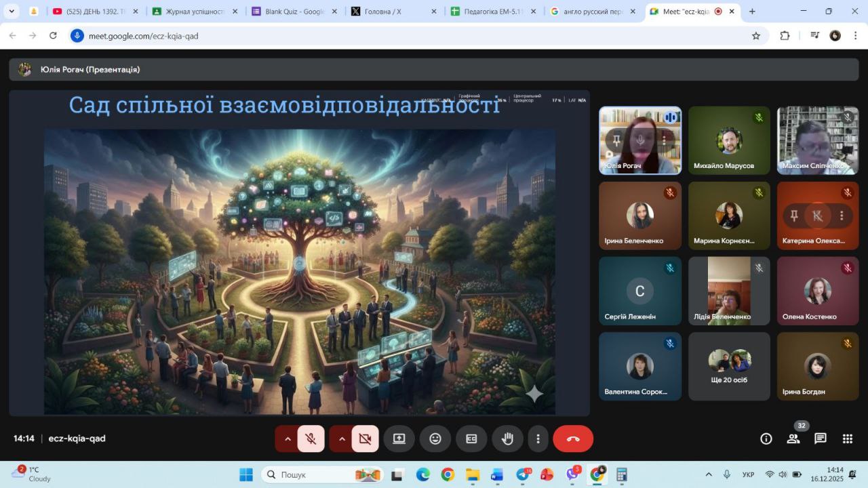
Task: Select the Лідія Беленченко video tile
Action: [x=729, y=291]
